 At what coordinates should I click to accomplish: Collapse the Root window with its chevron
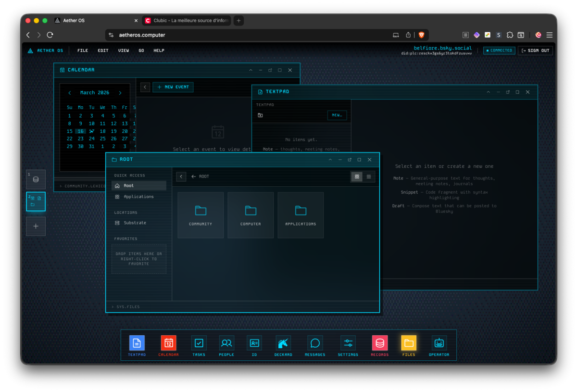point(330,160)
